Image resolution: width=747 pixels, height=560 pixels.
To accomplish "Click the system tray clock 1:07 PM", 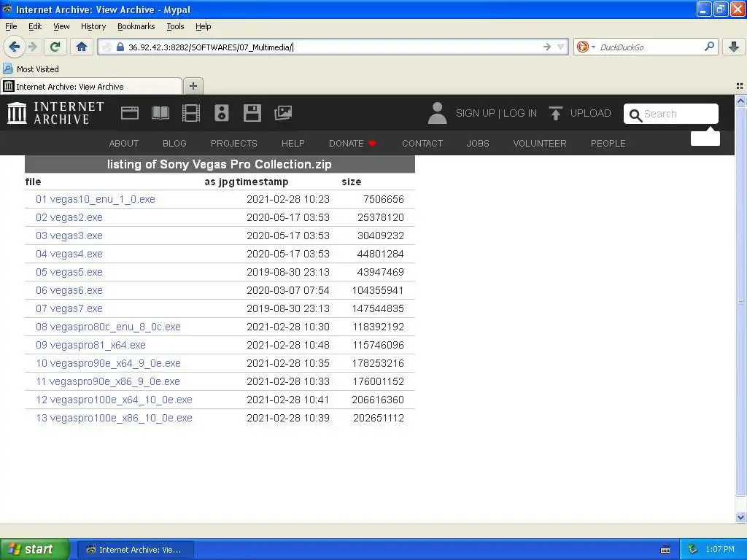I will [x=720, y=549].
